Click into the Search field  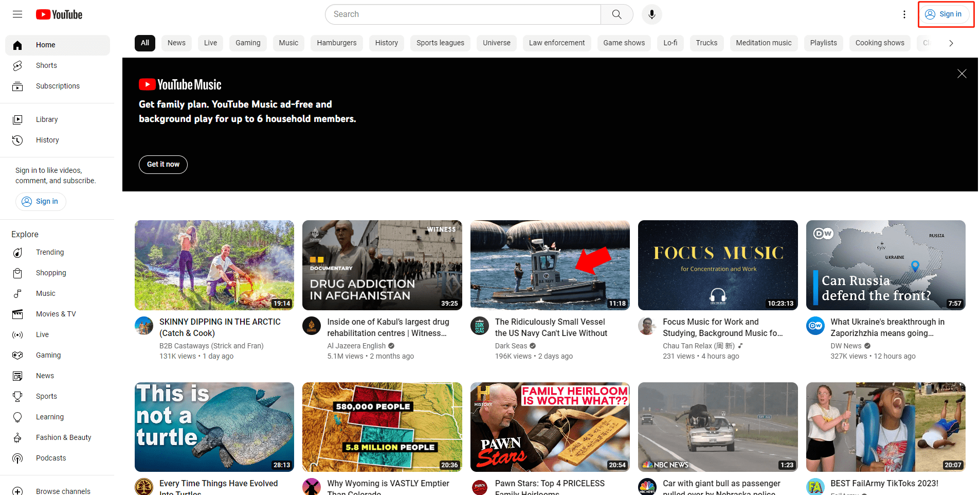point(463,14)
